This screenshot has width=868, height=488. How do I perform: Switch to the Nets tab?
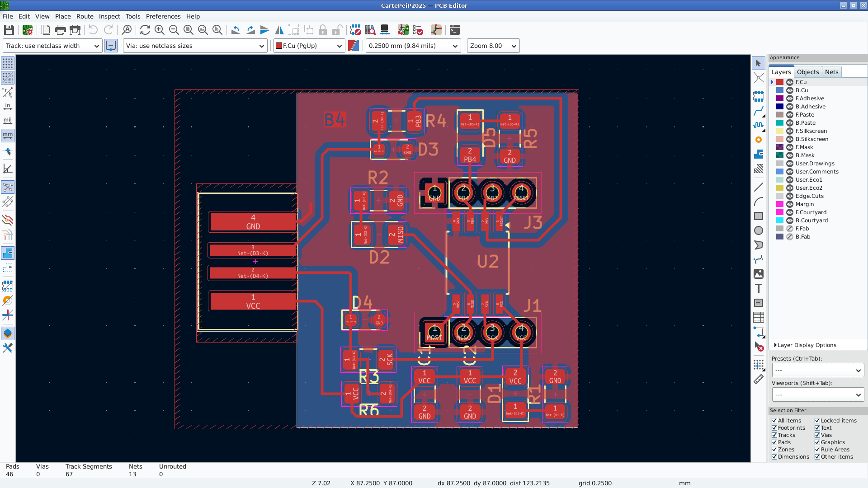(x=831, y=72)
